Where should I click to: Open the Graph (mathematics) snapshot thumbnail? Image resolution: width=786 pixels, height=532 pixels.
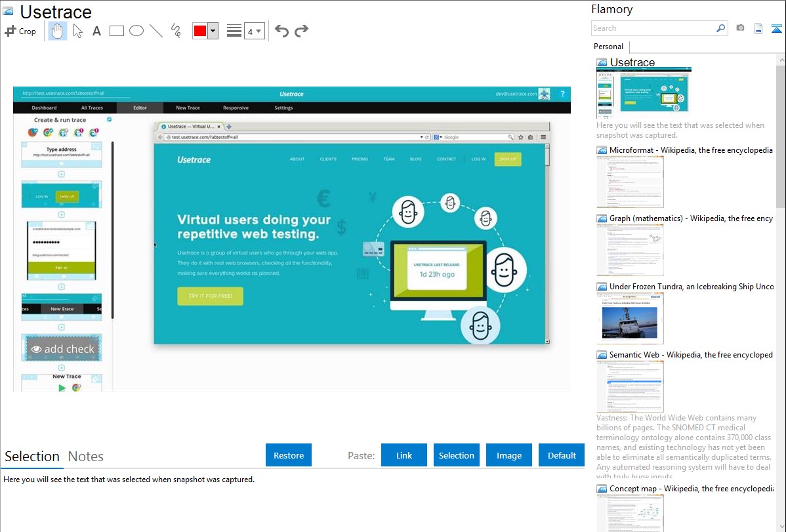pos(630,250)
